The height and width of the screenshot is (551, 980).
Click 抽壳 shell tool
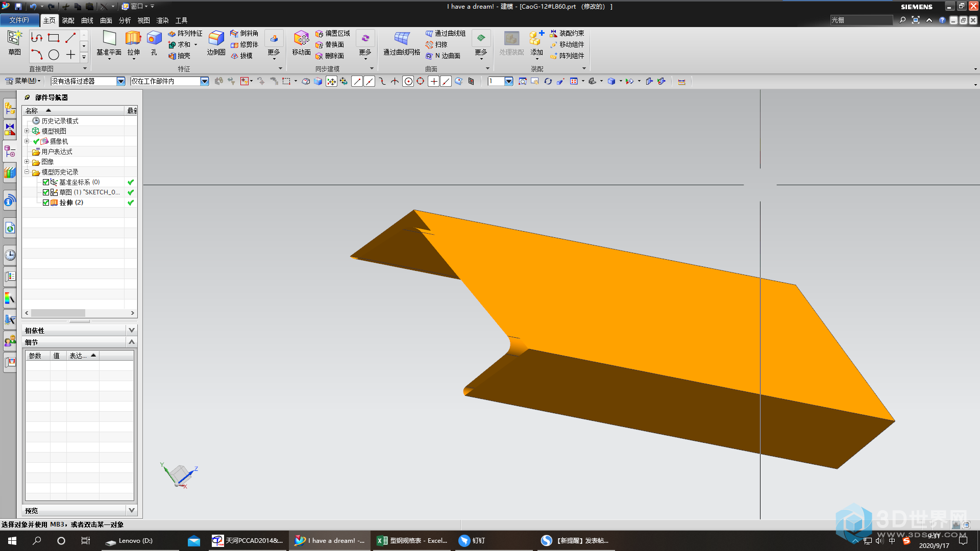click(179, 56)
